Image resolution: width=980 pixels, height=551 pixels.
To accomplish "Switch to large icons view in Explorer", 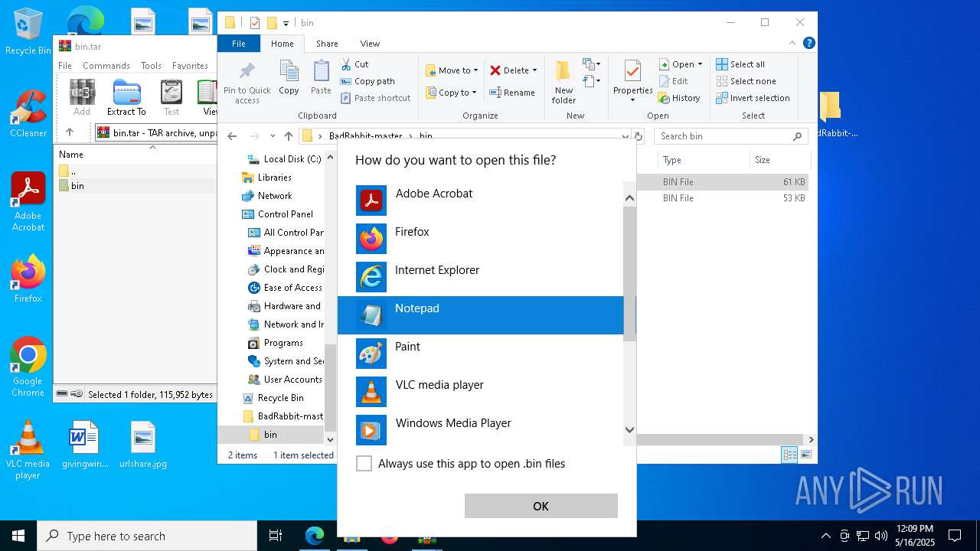I will [x=805, y=455].
